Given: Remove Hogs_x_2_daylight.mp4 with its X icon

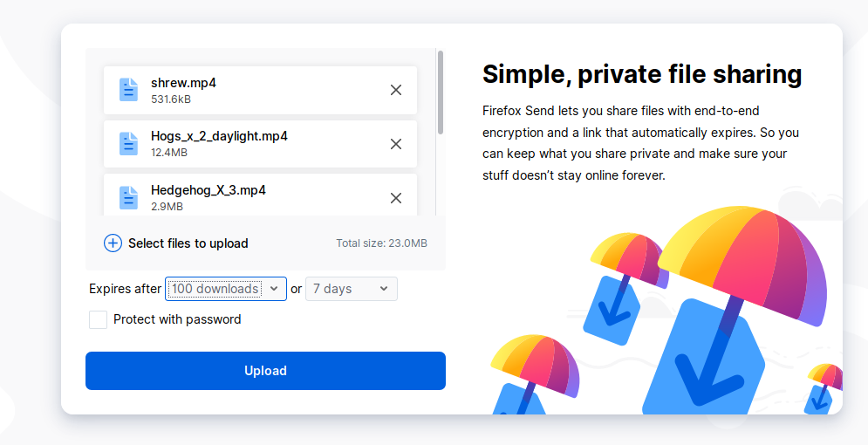Looking at the screenshot, I should [x=396, y=144].
